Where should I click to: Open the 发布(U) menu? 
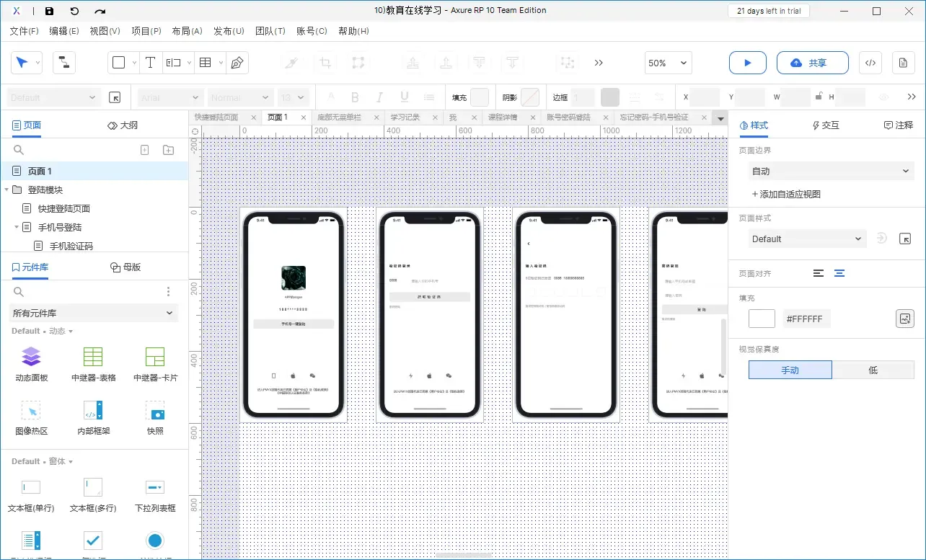229,31
